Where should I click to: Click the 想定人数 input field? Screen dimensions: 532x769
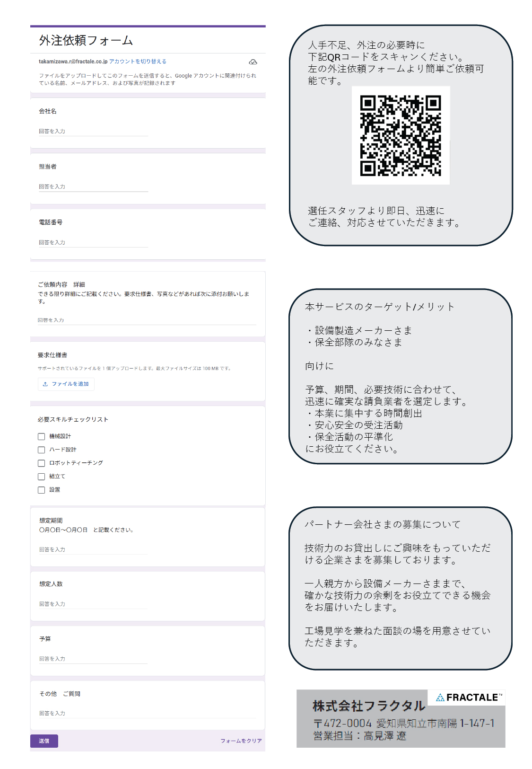tap(93, 604)
